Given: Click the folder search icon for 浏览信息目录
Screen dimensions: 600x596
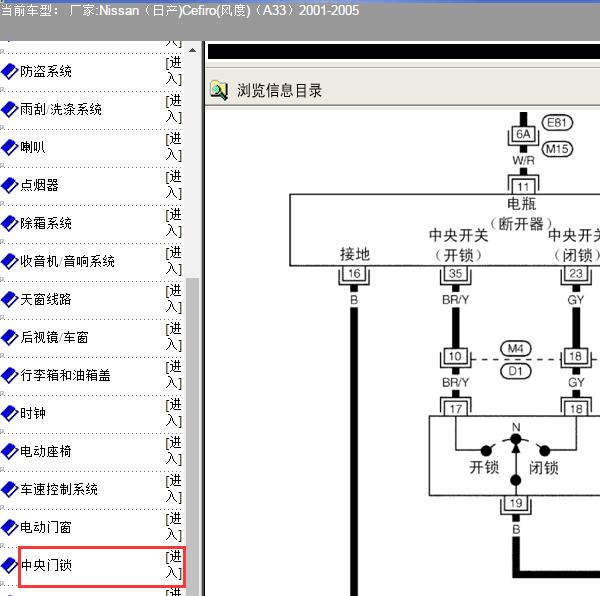Looking at the screenshot, I should [x=219, y=91].
